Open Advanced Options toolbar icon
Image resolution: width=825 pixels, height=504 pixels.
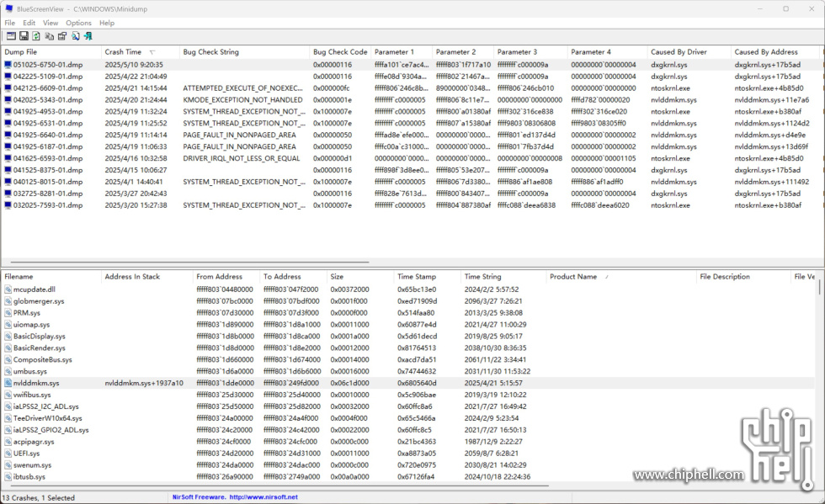(x=11, y=36)
